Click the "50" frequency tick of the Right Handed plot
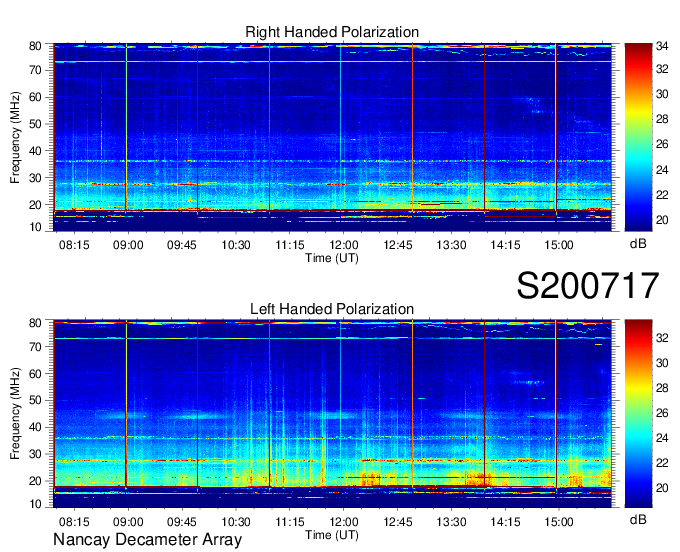The image size is (680, 552). coord(35,124)
